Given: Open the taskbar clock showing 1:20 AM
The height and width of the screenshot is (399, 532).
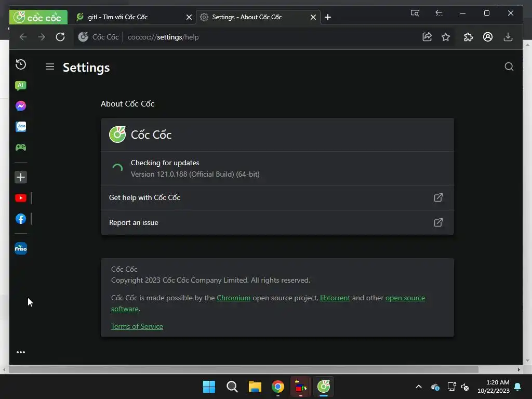Looking at the screenshot, I should pos(494,387).
